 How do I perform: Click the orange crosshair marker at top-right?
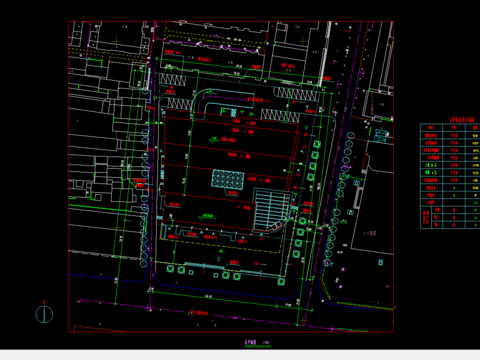[x=303, y=41]
